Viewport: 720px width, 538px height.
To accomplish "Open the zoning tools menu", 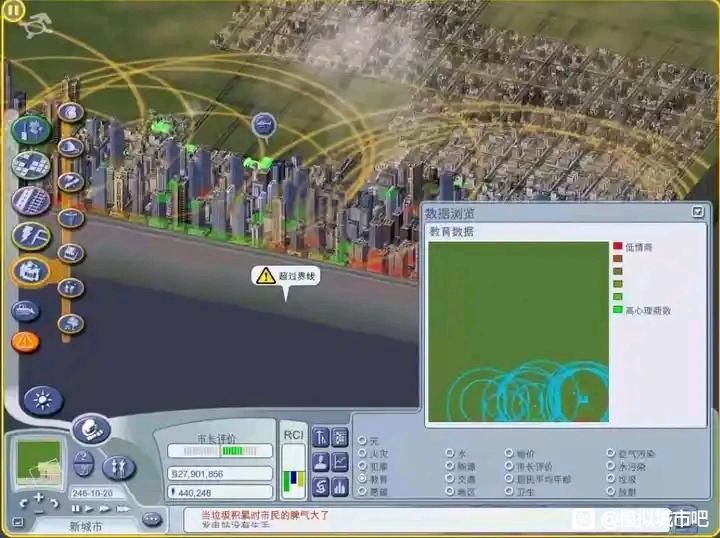I will [x=30, y=165].
